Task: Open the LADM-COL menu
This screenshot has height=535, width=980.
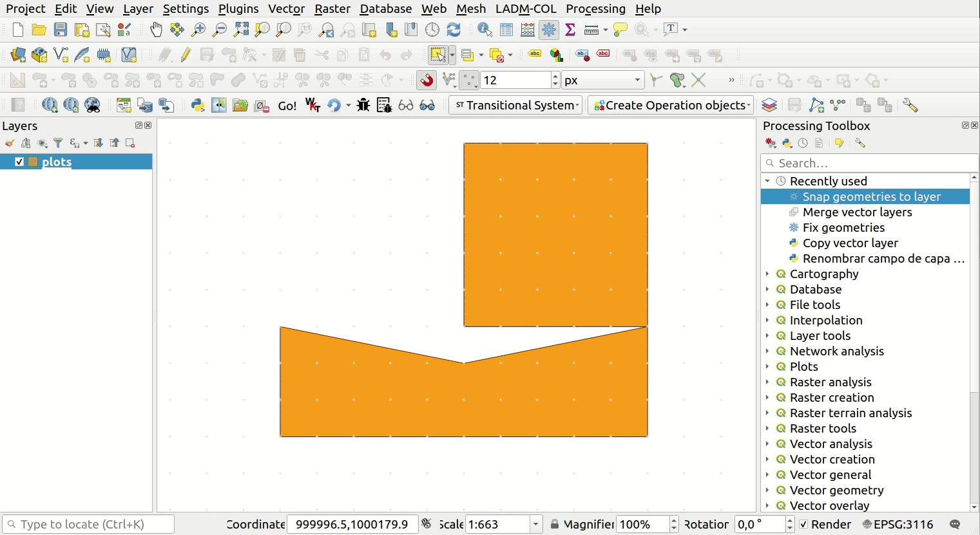Action: (x=525, y=9)
